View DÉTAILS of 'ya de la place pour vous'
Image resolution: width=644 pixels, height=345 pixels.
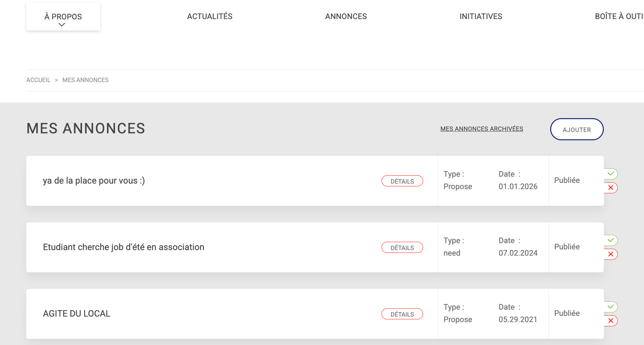click(402, 181)
